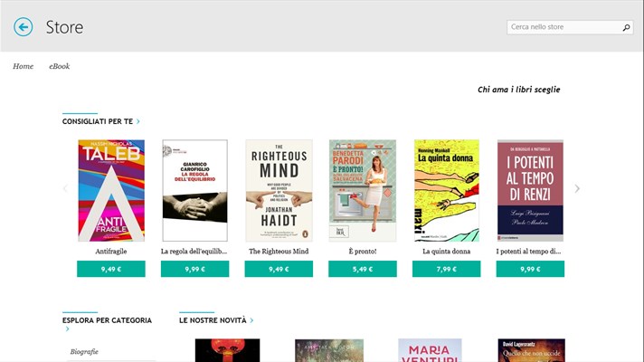Open The Righteous Mind book cover
The height and width of the screenshot is (362, 644).
point(279,190)
